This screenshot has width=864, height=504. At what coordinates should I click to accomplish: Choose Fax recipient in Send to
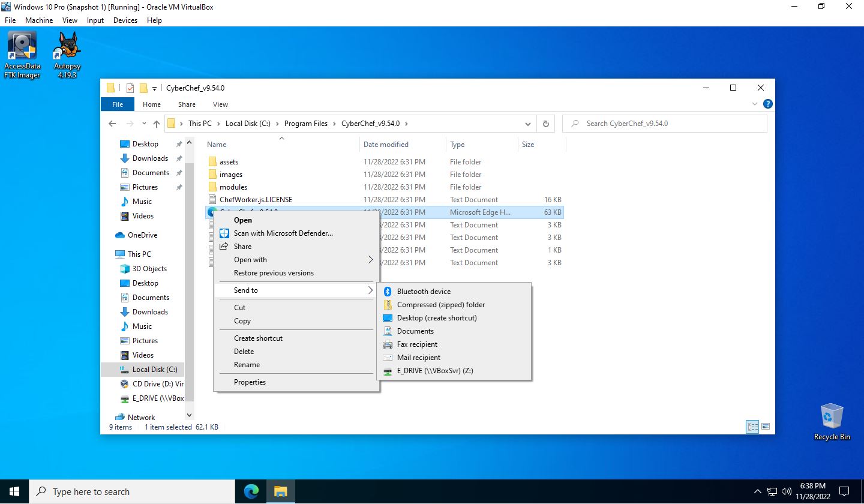click(x=454, y=344)
